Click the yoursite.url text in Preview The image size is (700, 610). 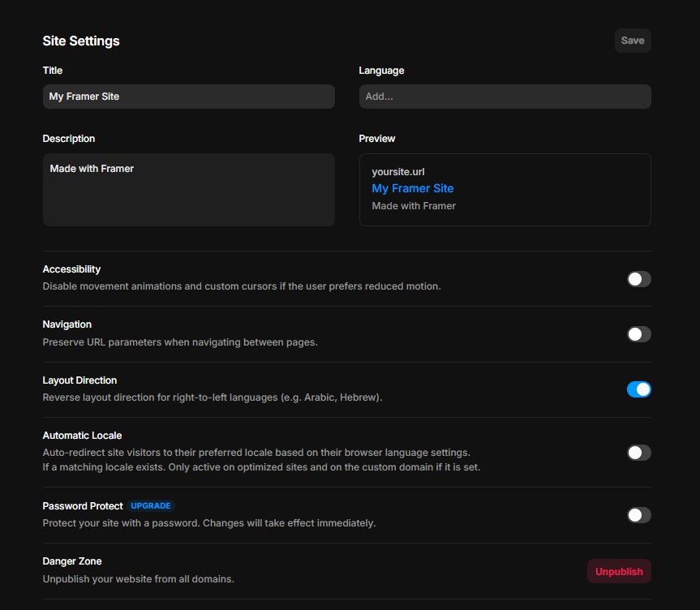(398, 172)
